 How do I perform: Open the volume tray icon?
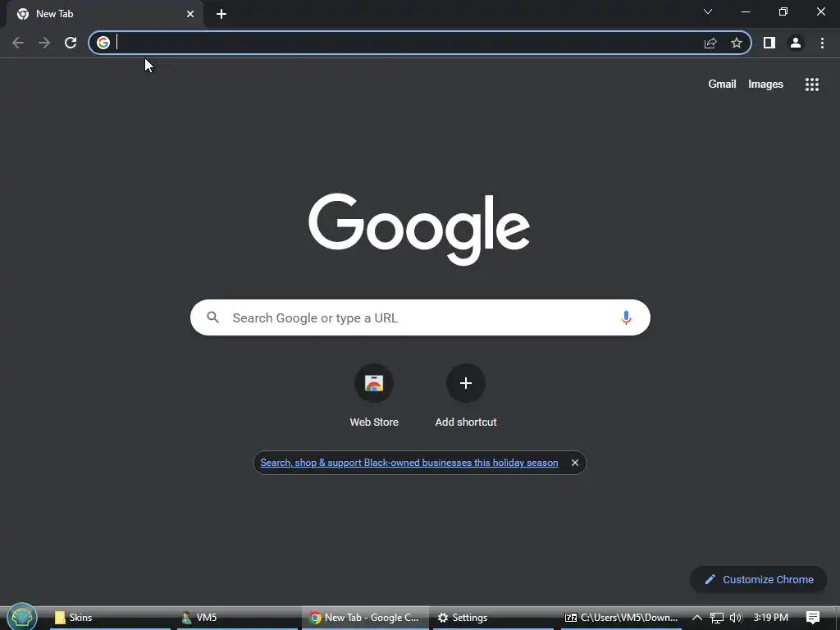pos(736,618)
